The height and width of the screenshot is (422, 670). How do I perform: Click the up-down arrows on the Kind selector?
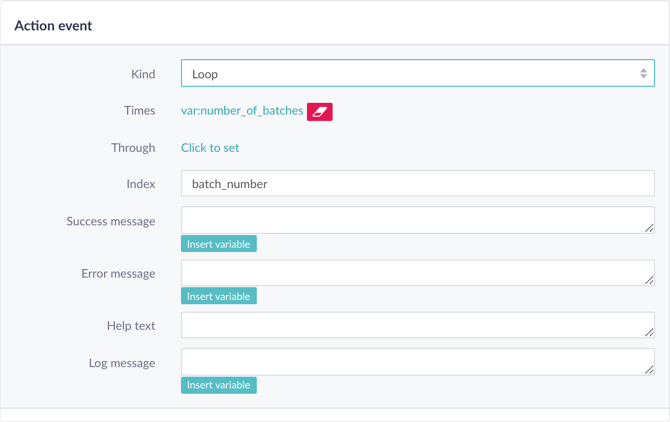pyautogui.click(x=643, y=73)
